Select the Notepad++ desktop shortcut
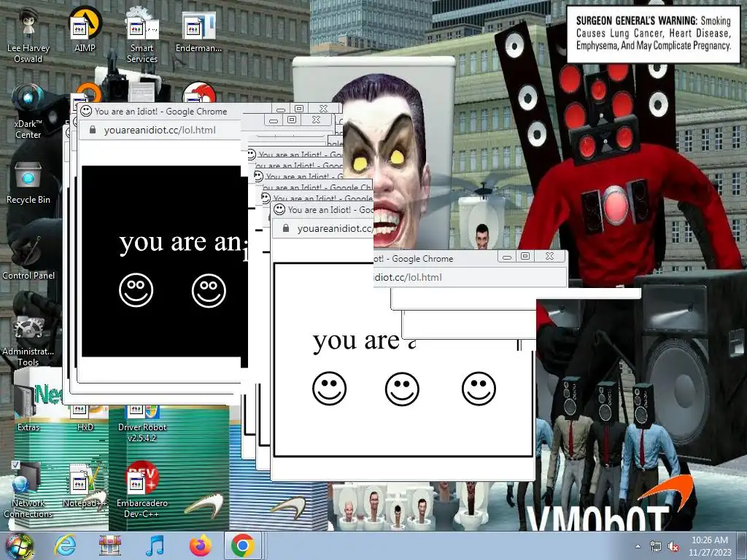Screen dimensions: 747x560 click(85, 485)
